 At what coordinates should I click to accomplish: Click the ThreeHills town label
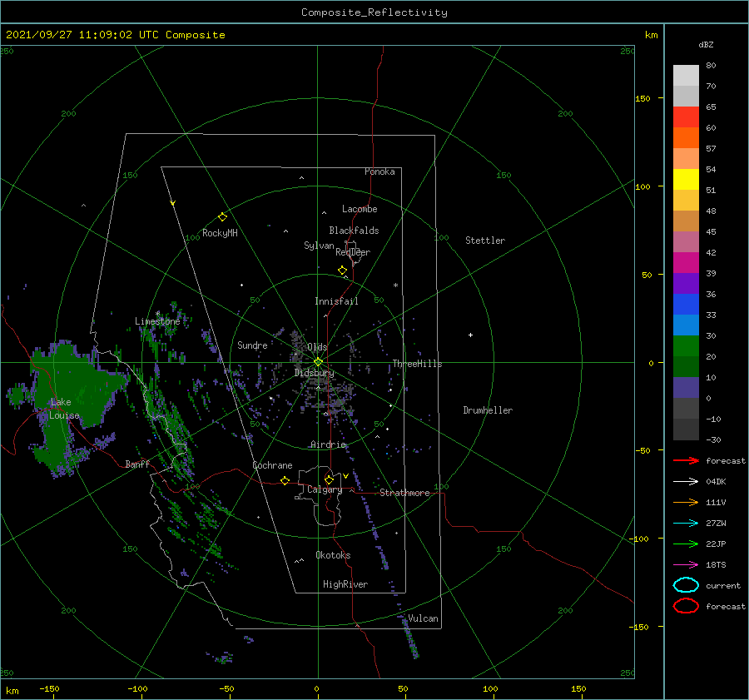417,364
